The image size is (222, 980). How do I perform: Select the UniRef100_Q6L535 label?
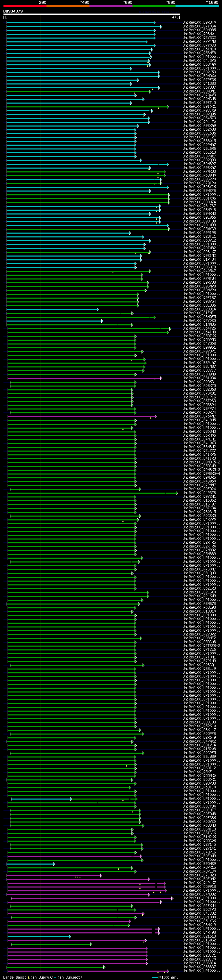199,133
